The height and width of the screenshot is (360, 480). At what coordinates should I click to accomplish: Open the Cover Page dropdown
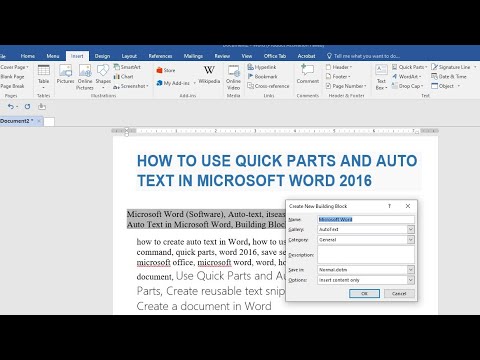coord(14,67)
